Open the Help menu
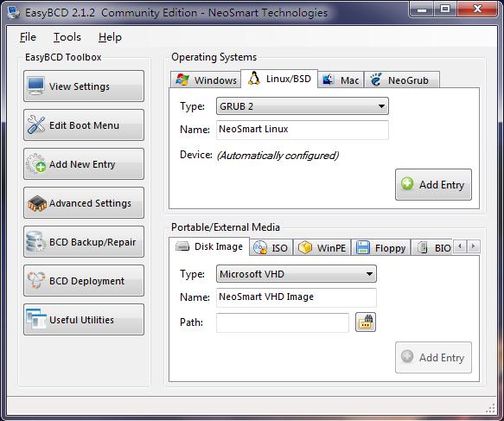Viewport: 504px width, 421px height. (x=110, y=37)
